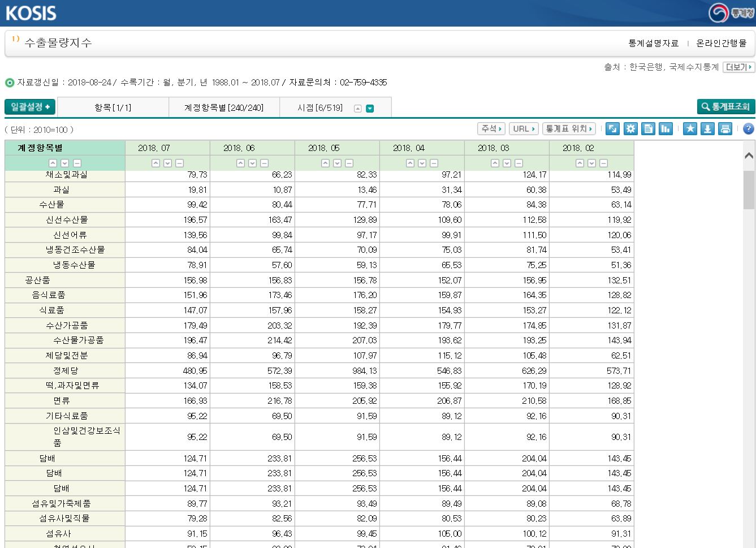756x548 pixels.
Task: Open the 통계표 위치 dropdown
Action: point(569,129)
